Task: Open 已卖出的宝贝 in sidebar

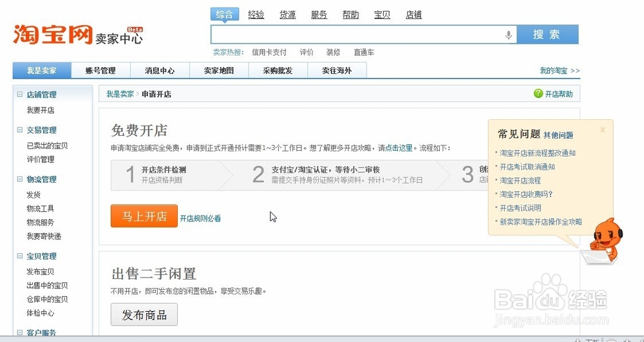Action: (47, 146)
